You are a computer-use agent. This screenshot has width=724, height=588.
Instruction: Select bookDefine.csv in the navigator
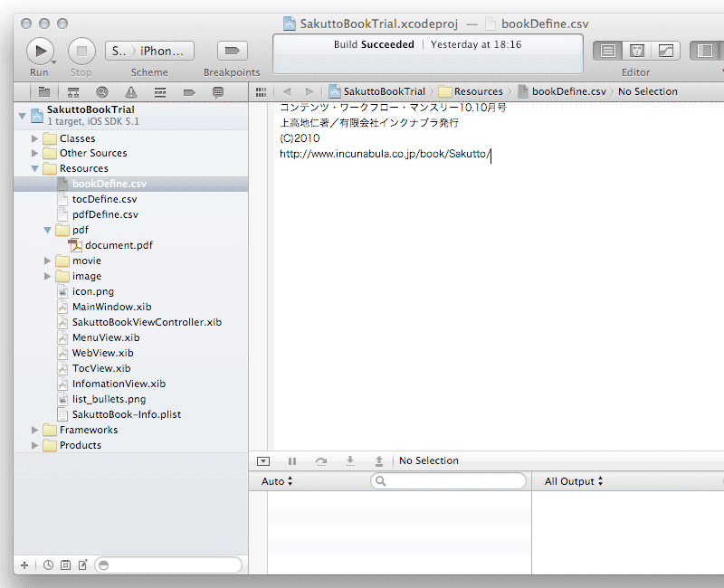[x=131, y=184]
